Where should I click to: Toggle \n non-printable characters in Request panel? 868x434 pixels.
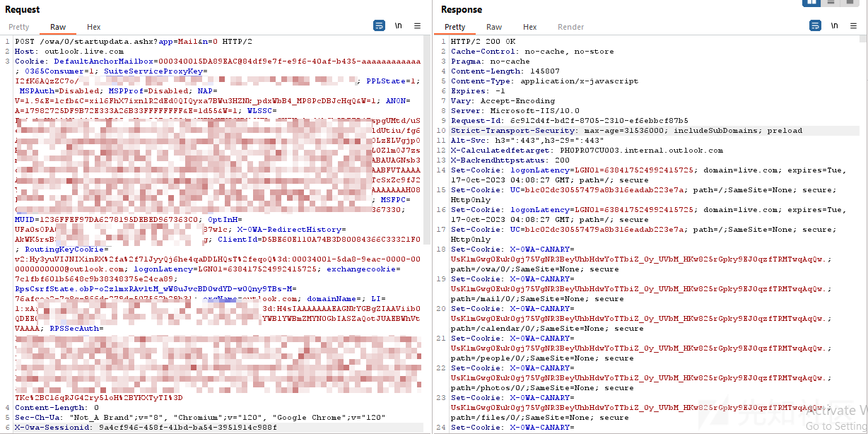coord(399,25)
